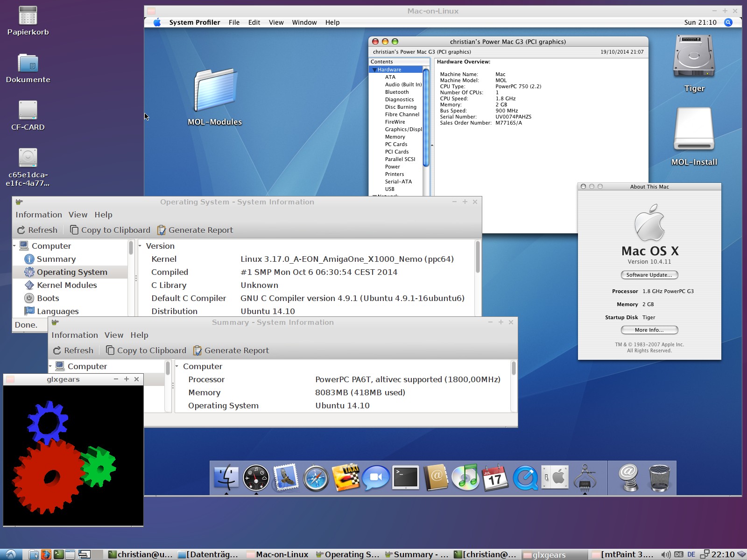Select Kernel Modules in the sidebar
Screen dimensions: 747x560
[67, 285]
